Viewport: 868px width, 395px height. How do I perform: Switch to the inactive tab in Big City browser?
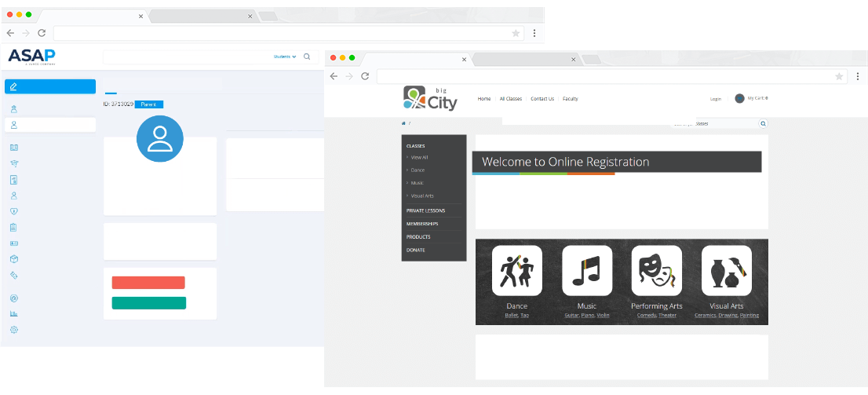pos(526,59)
